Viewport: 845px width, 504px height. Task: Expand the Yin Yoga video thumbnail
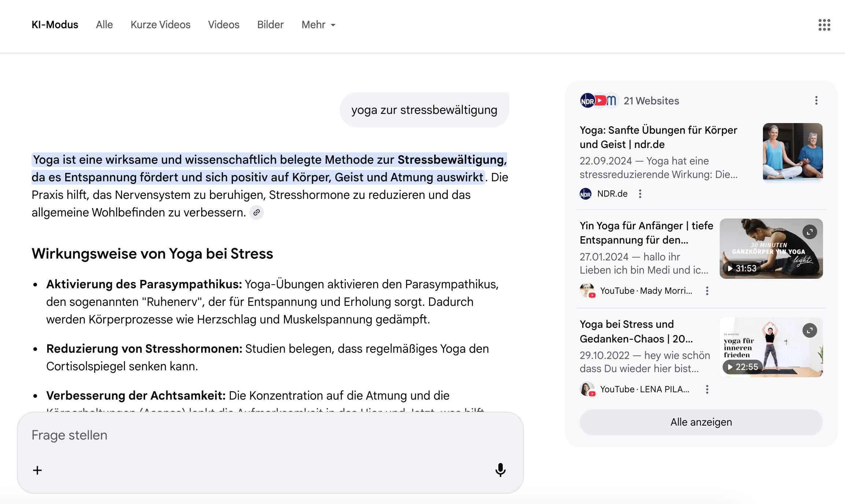coord(809,232)
